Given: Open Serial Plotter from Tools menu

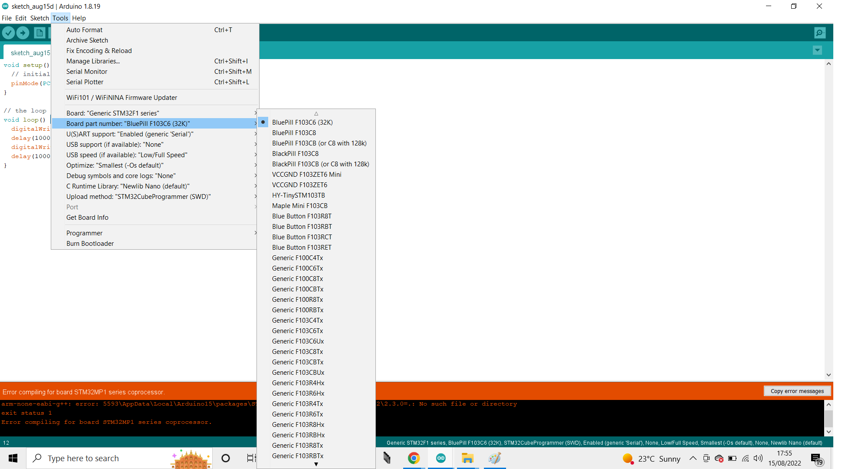Looking at the screenshot, I should (x=155, y=82).
